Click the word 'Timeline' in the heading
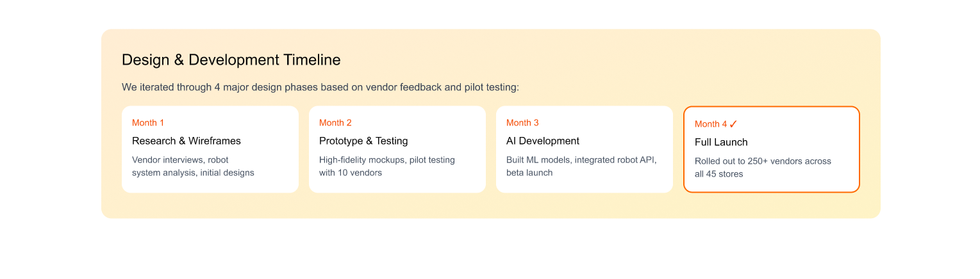 [x=311, y=60]
